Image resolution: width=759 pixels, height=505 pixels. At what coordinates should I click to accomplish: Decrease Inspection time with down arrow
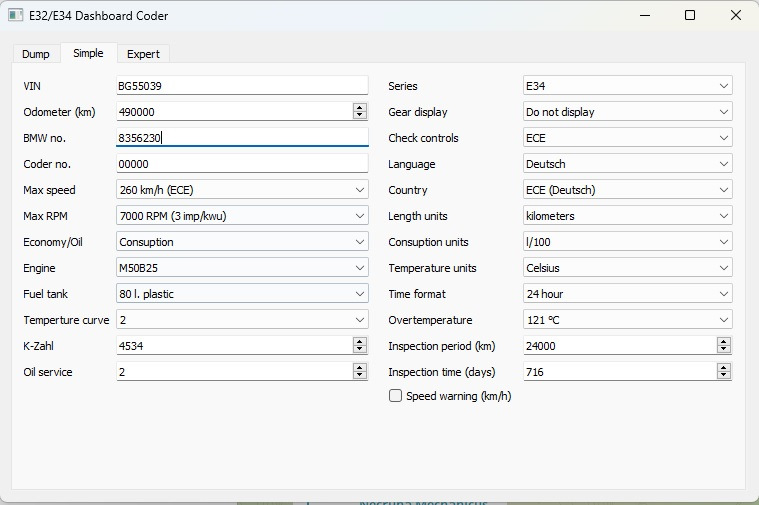(x=724, y=376)
